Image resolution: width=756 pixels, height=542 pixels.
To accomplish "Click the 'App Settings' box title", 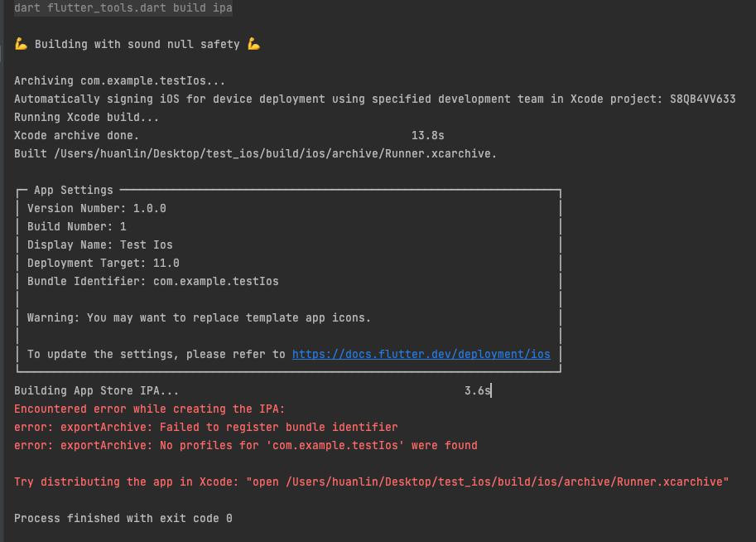I will [x=74, y=190].
